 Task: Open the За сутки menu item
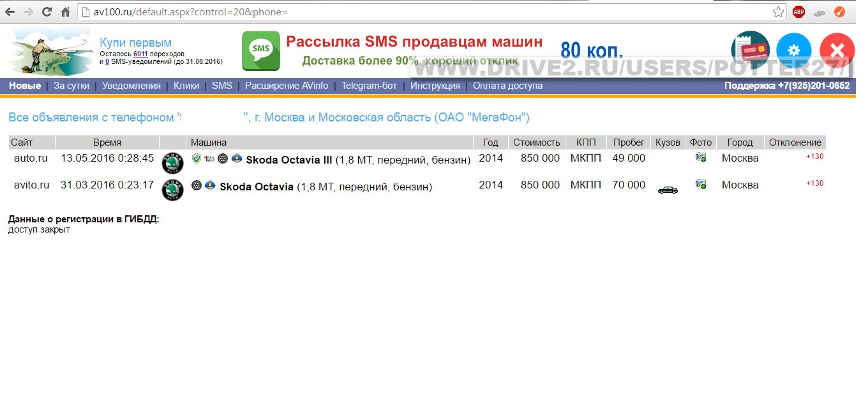click(71, 86)
